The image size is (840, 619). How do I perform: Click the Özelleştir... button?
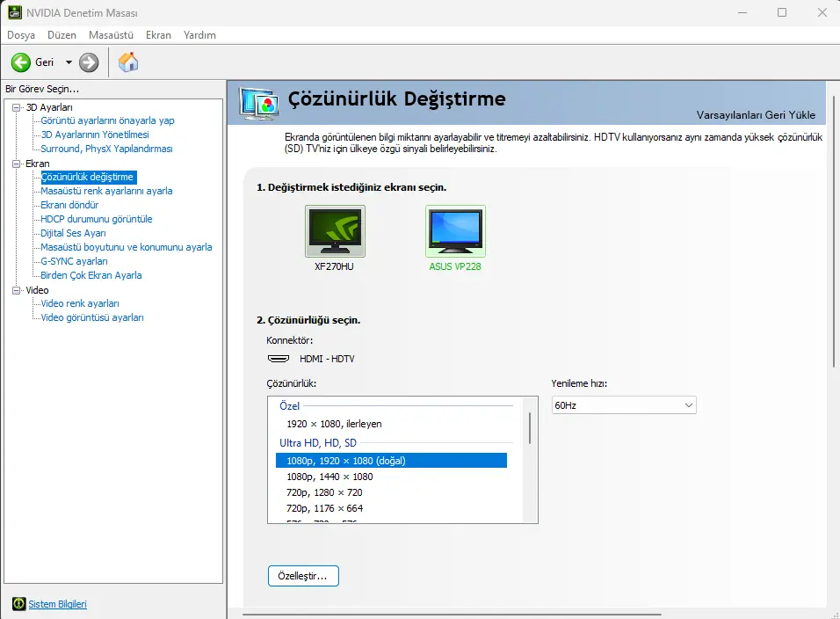303,576
